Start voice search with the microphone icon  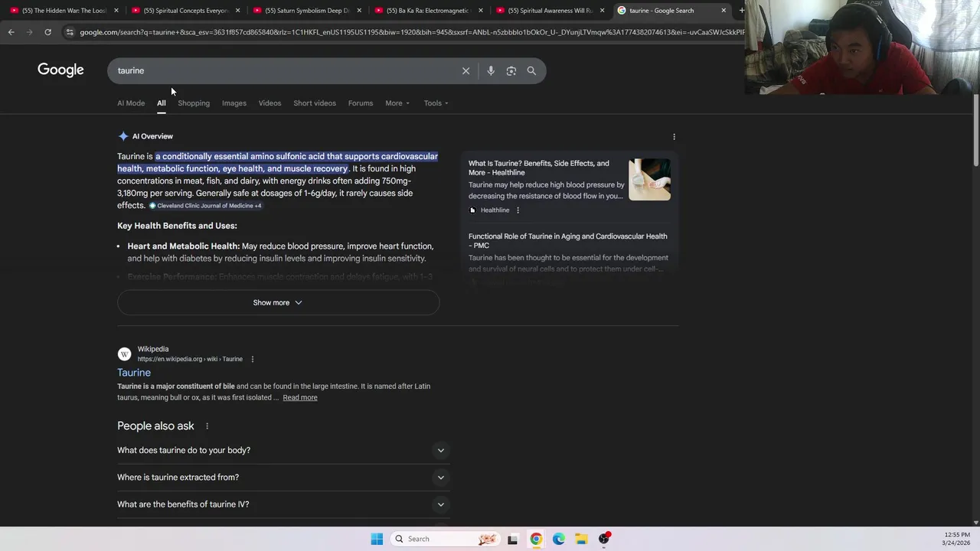pyautogui.click(x=491, y=70)
